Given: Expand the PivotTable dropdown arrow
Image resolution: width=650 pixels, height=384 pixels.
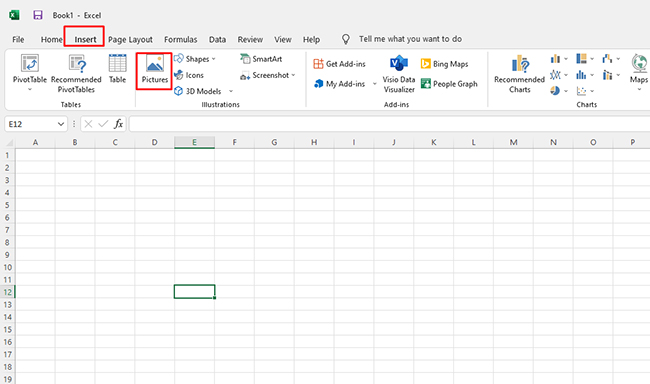Looking at the screenshot, I should 30,89.
